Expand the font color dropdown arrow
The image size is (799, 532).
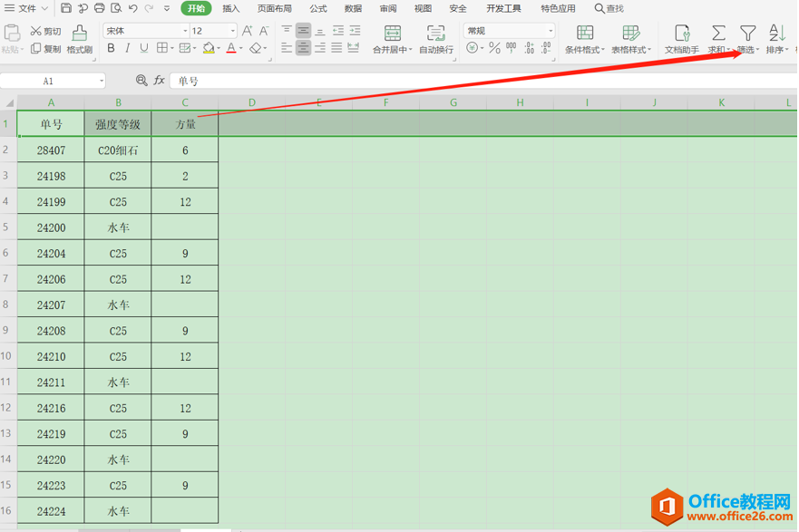click(x=241, y=49)
